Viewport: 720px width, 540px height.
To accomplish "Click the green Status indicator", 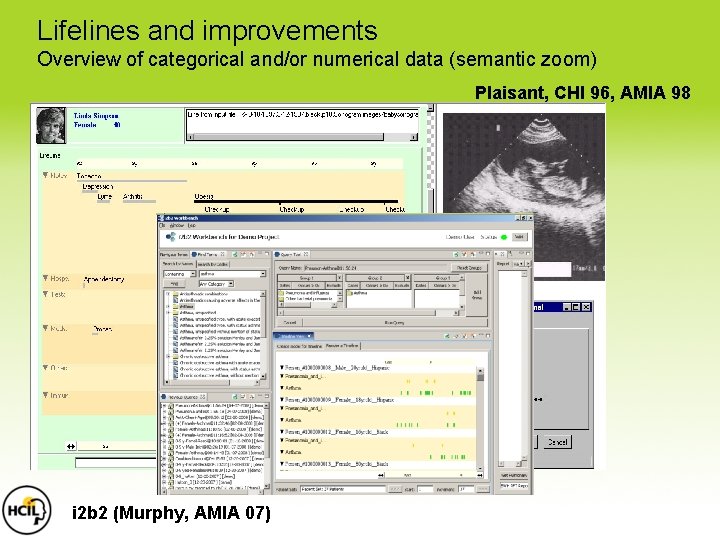I will coord(504,237).
